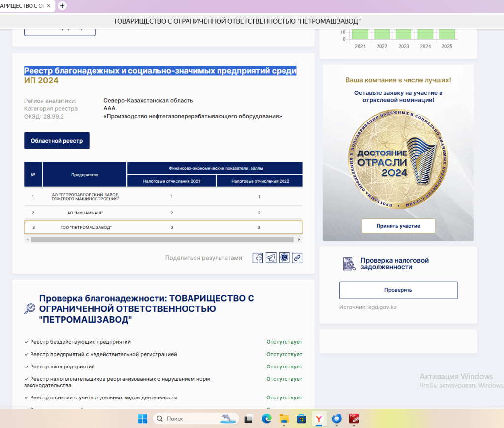Open a new browser tab
This screenshot has height=428, width=504.
click(x=62, y=6)
